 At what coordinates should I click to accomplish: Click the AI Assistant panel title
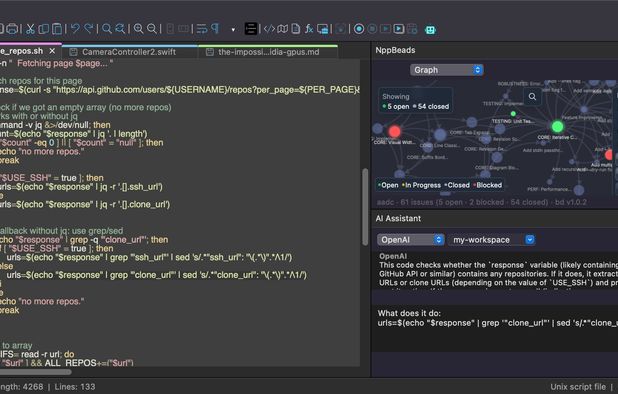click(398, 218)
